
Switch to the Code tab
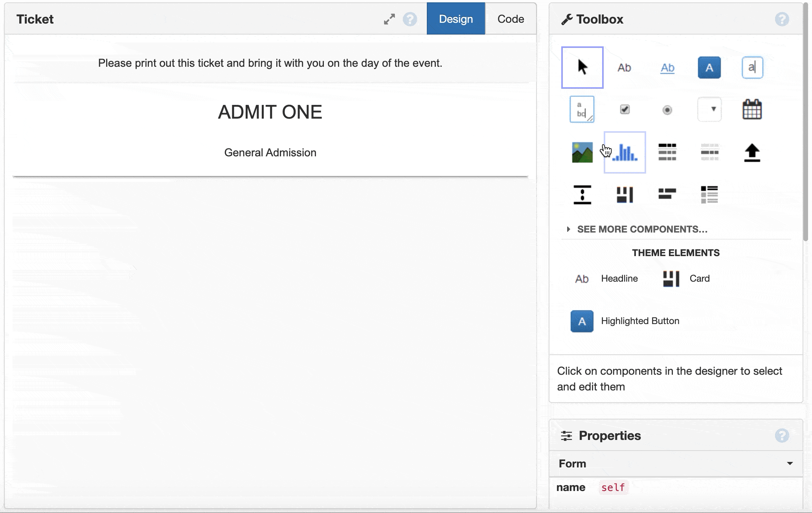click(x=510, y=19)
